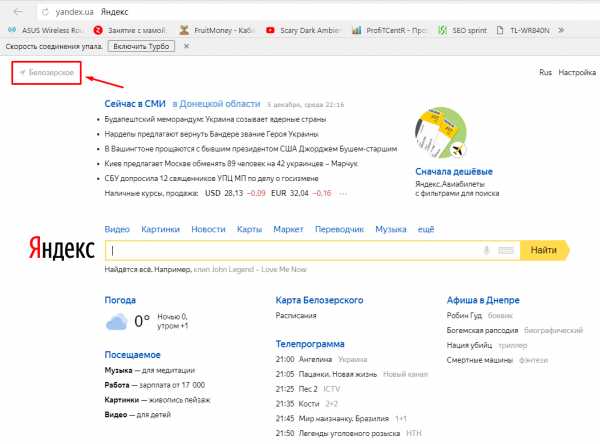Open Погода weather heading
Image resolution: width=600 pixels, height=444 pixels.
[120, 300]
